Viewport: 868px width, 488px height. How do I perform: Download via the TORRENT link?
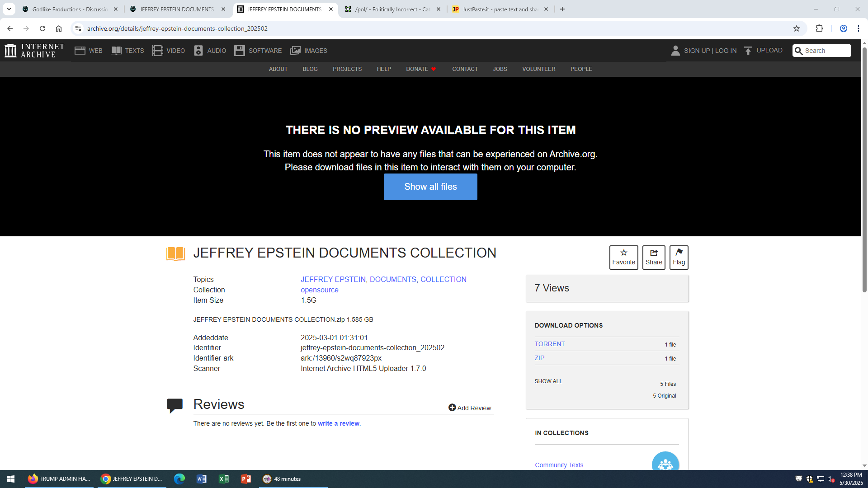(x=550, y=344)
